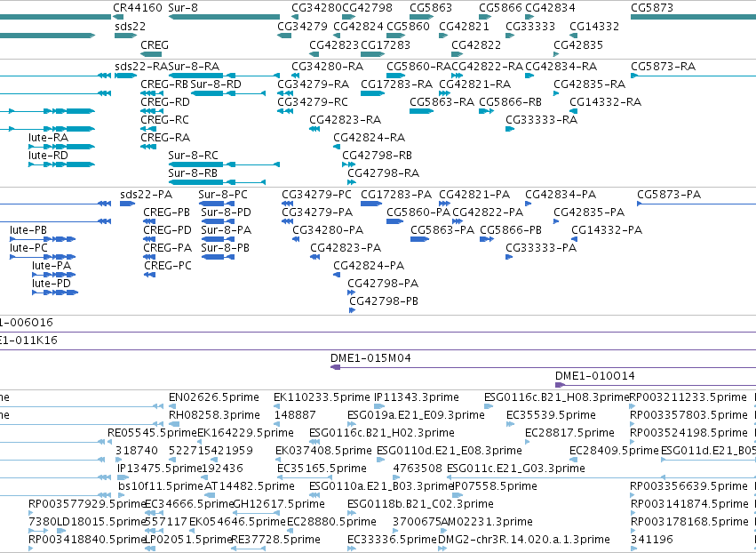Select transcript CG33333-RA label

click(x=541, y=120)
